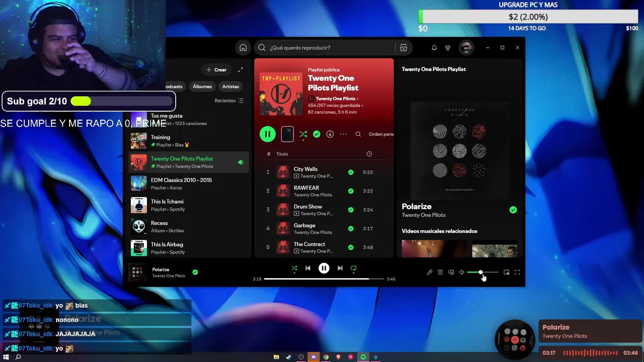Open File Explorer from the taskbar
The width and height of the screenshot is (644, 362).
[x=276, y=357]
